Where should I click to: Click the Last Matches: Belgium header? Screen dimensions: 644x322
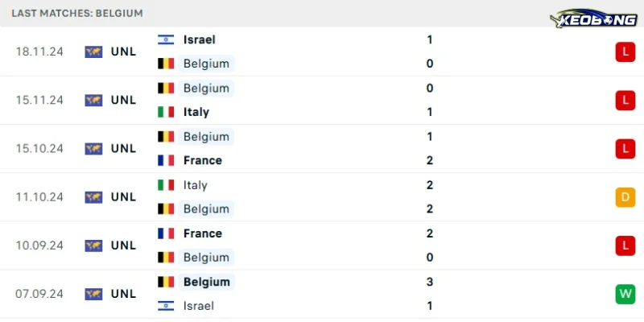click(77, 13)
